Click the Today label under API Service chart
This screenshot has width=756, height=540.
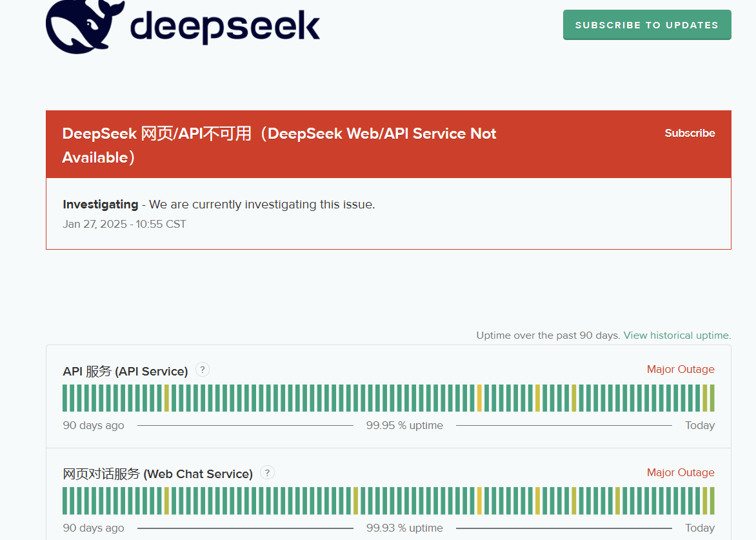(700, 425)
